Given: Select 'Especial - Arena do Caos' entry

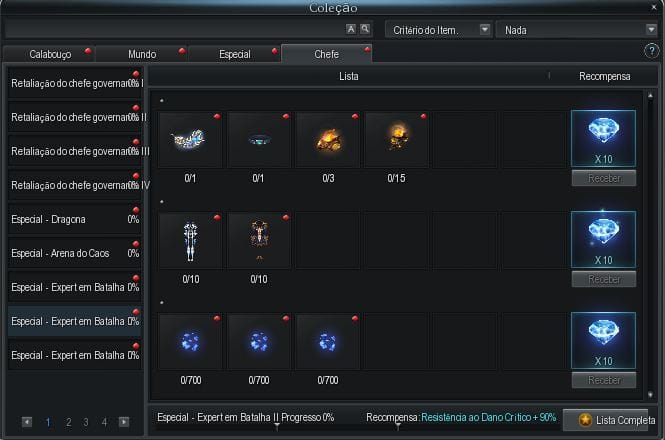Looking at the screenshot, I should [x=75, y=253].
